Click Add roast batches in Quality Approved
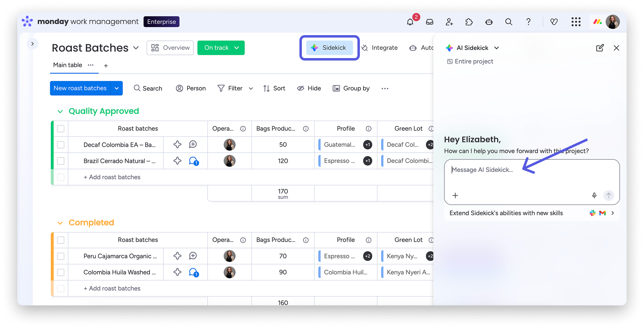This screenshot has width=644, height=328. tap(112, 177)
